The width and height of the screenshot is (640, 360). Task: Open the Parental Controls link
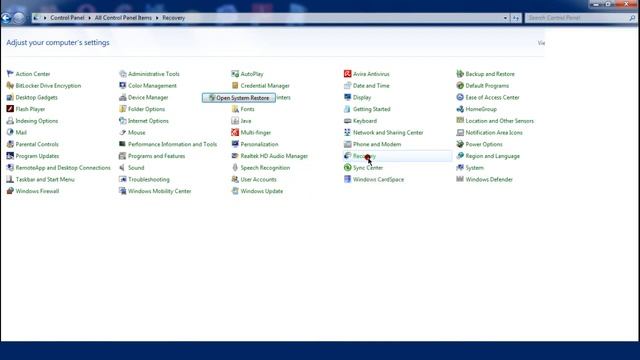pyautogui.click(x=37, y=144)
